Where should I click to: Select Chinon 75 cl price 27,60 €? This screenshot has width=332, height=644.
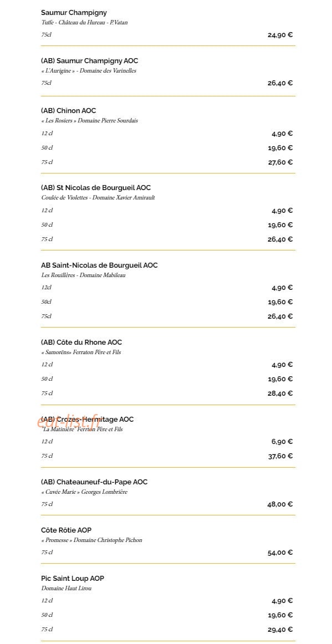click(280, 162)
